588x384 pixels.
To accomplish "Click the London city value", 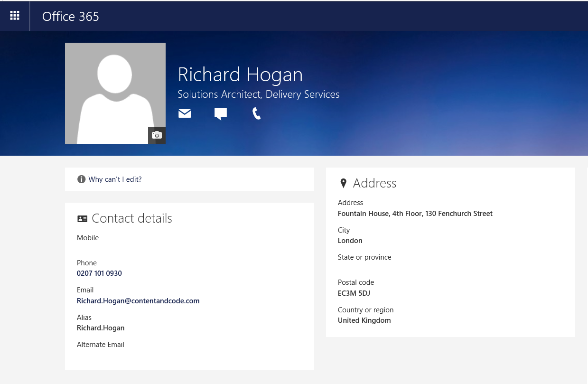I will point(350,241).
